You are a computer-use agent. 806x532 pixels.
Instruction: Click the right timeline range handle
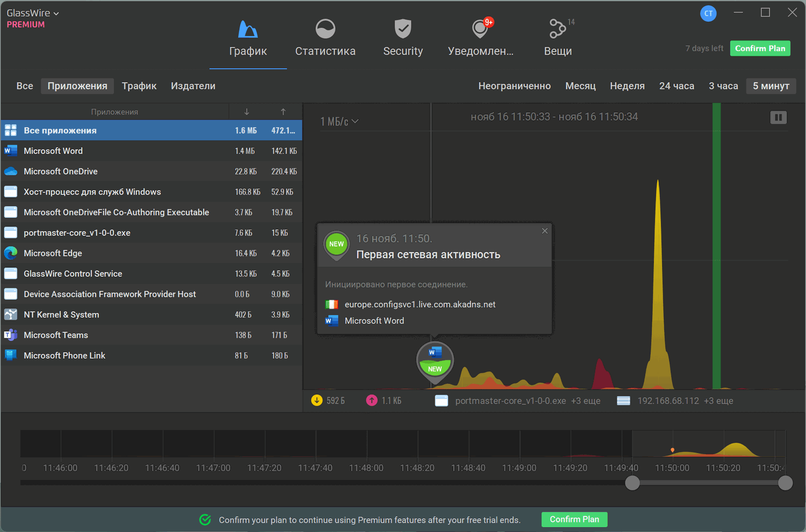click(785, 483)
